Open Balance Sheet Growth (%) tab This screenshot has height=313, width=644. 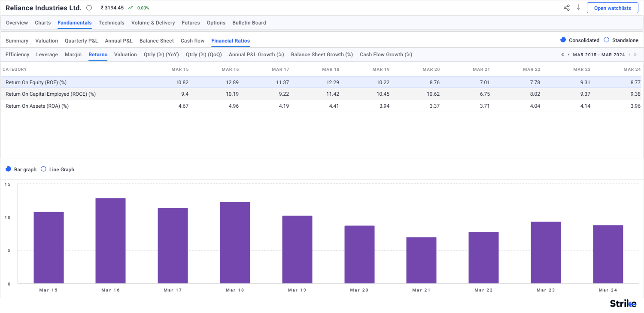click(x=322, y=55)
